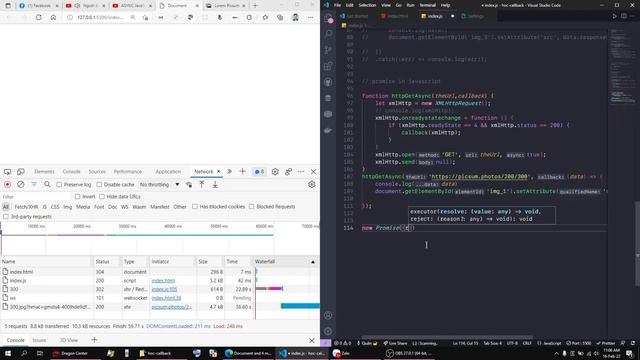The width and height of the screenshot is (640, 360).
Task: Select index.html request row
Action: [x=160, y=272]
